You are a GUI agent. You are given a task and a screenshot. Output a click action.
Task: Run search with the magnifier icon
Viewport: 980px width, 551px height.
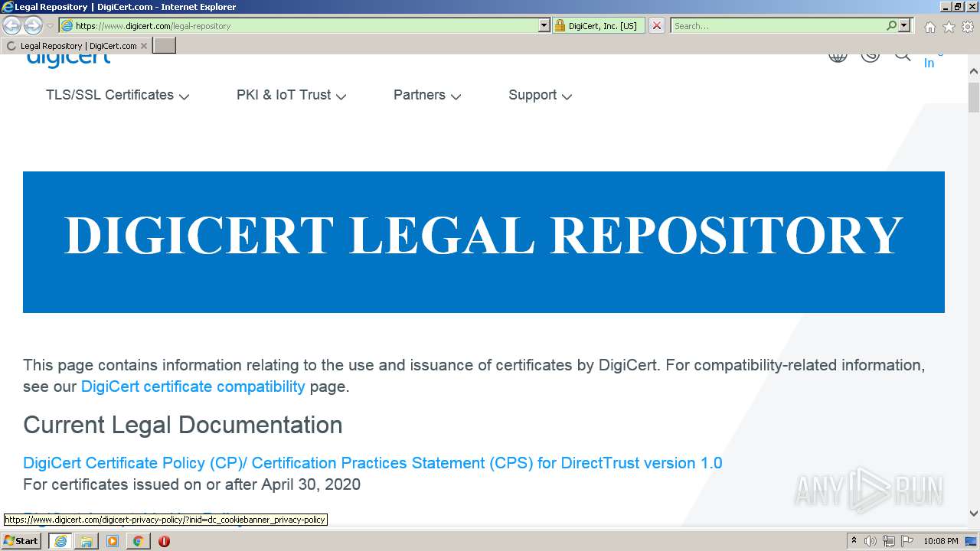click(x=891, y=25)
